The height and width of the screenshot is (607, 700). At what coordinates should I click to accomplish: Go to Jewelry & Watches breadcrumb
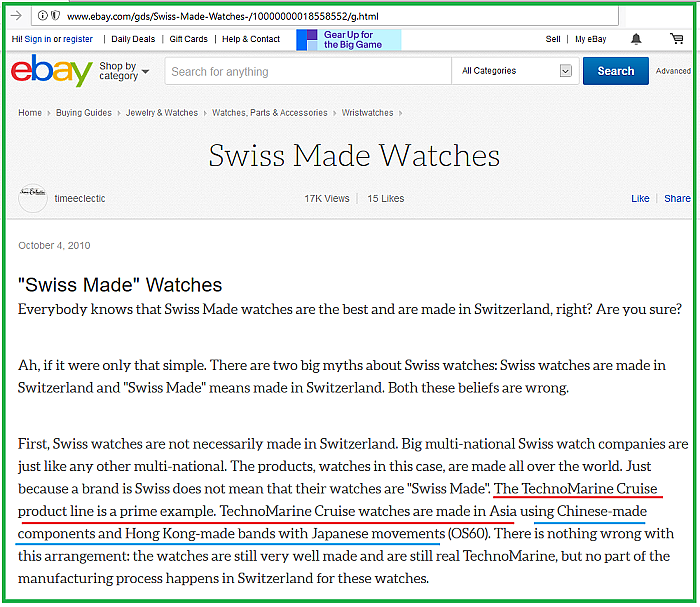click(162, 113)
